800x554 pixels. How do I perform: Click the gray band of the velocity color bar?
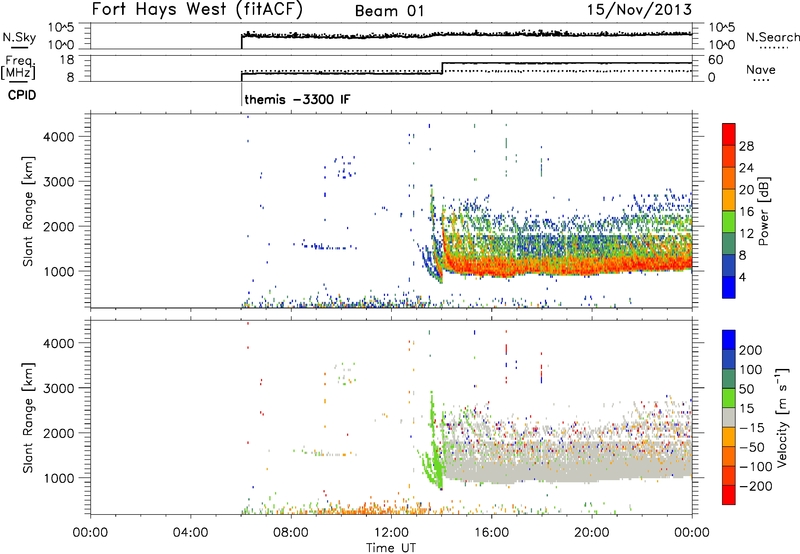[729, 417]
